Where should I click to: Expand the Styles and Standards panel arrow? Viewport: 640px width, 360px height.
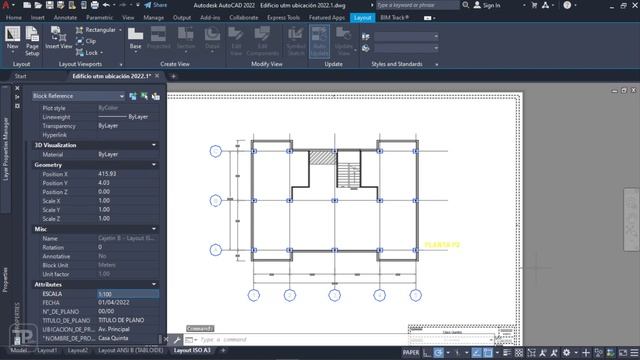point(437,64)
